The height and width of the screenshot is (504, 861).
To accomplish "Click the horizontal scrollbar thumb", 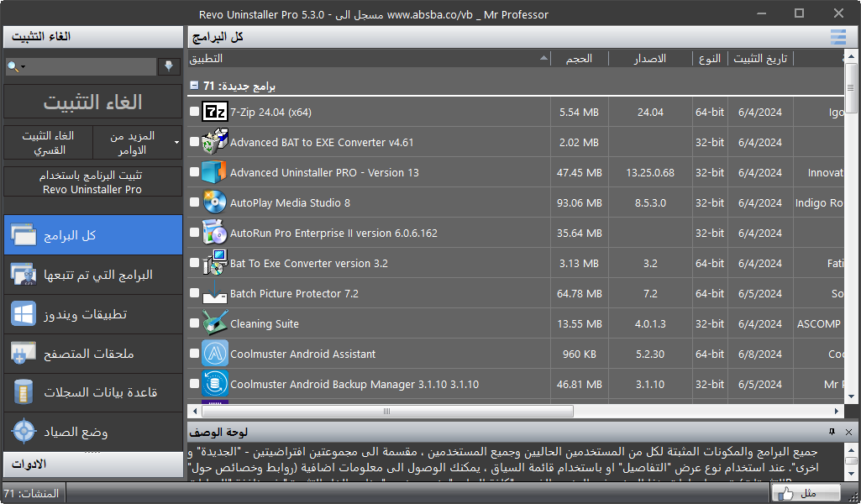I will [385, 412].
